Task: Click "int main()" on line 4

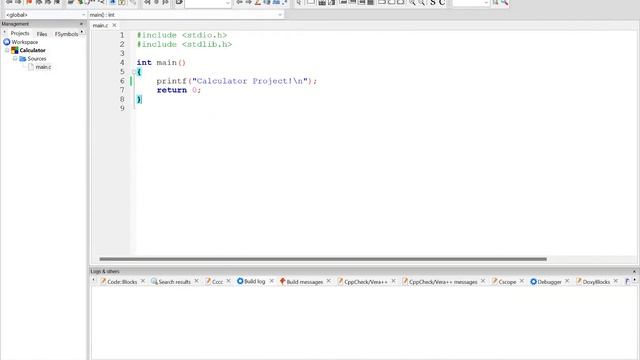Action: point(161,62)
